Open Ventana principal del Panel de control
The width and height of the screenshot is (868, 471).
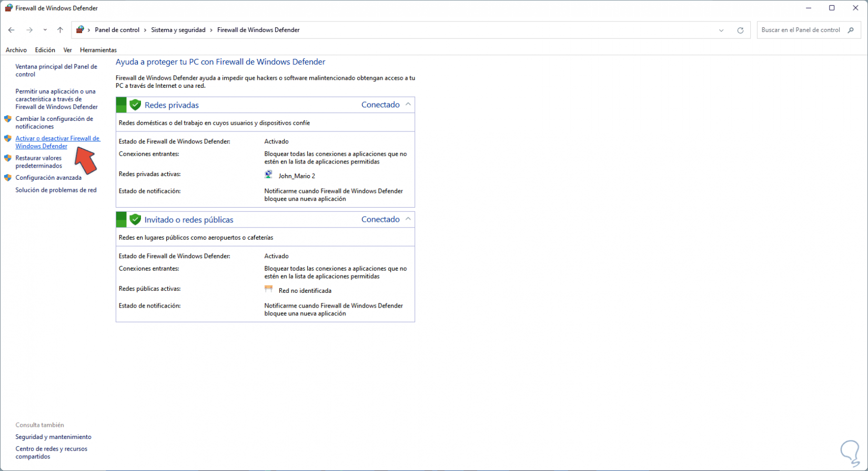click(56, 70)
